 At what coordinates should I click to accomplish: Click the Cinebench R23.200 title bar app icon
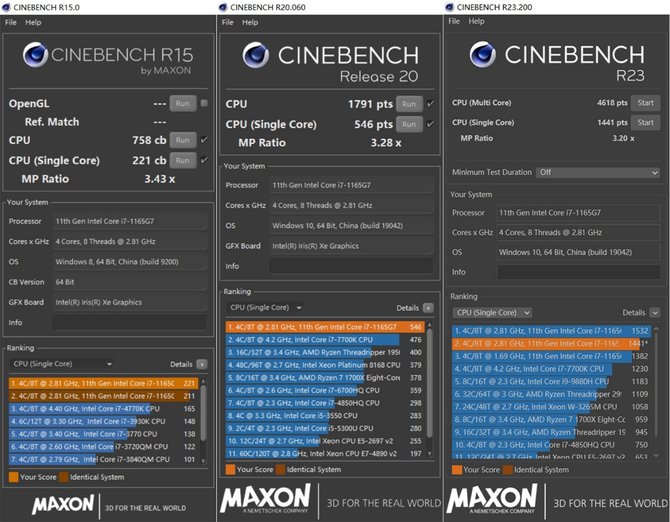coord(449,7)
